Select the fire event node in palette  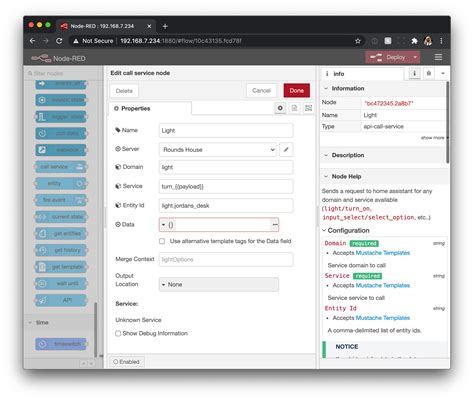61,200
